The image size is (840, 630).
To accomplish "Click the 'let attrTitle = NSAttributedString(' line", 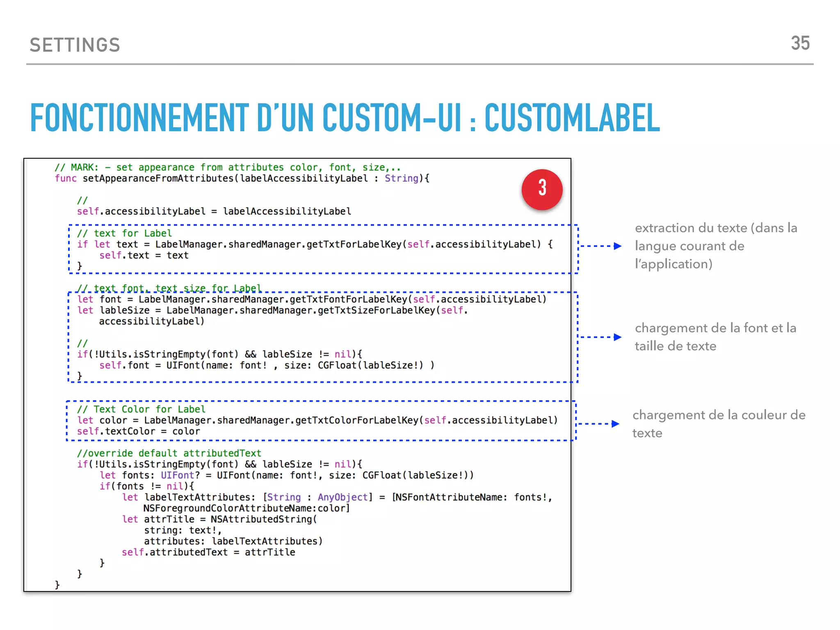I will [x=219, y=519].
